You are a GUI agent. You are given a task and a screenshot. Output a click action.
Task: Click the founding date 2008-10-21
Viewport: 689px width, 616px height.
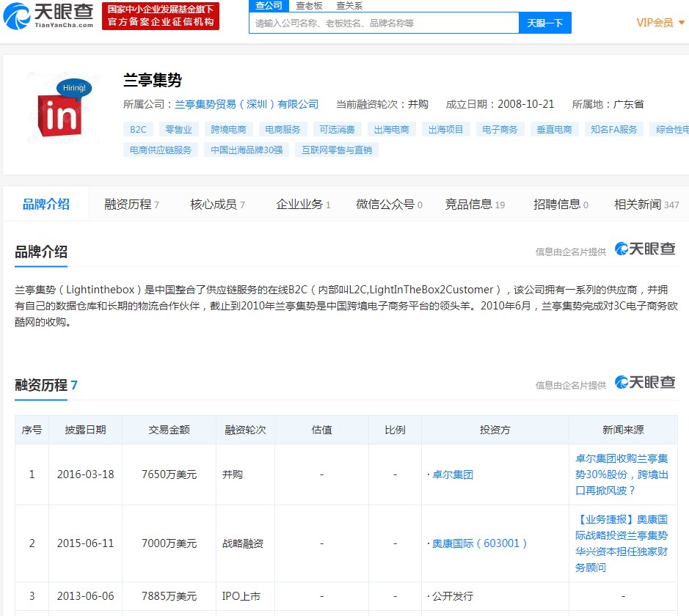point(525,104)
